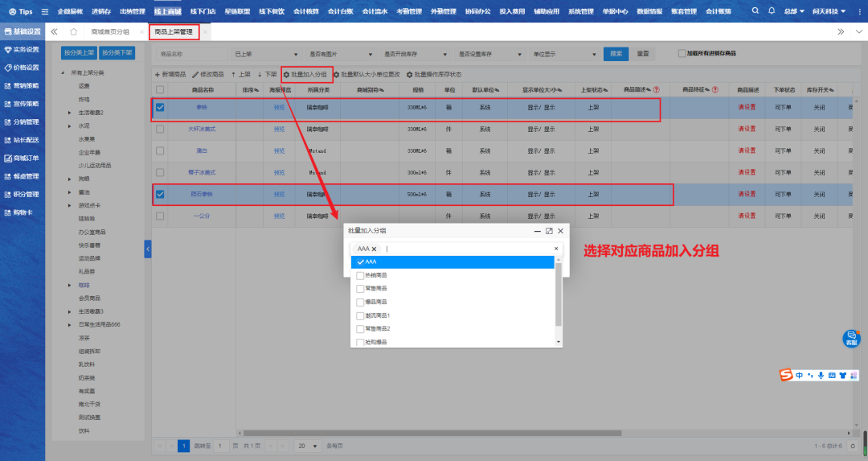
Task: Click the home icon in tab bar
Action: tap(73, 31)
